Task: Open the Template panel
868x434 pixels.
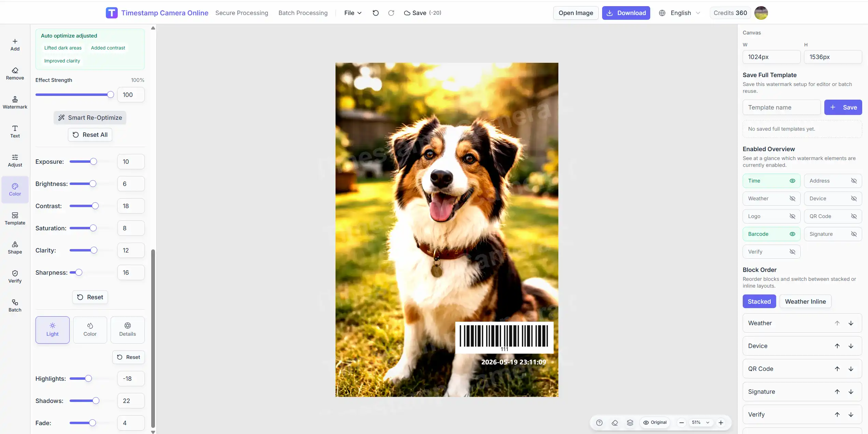Action: click(15, 219)
